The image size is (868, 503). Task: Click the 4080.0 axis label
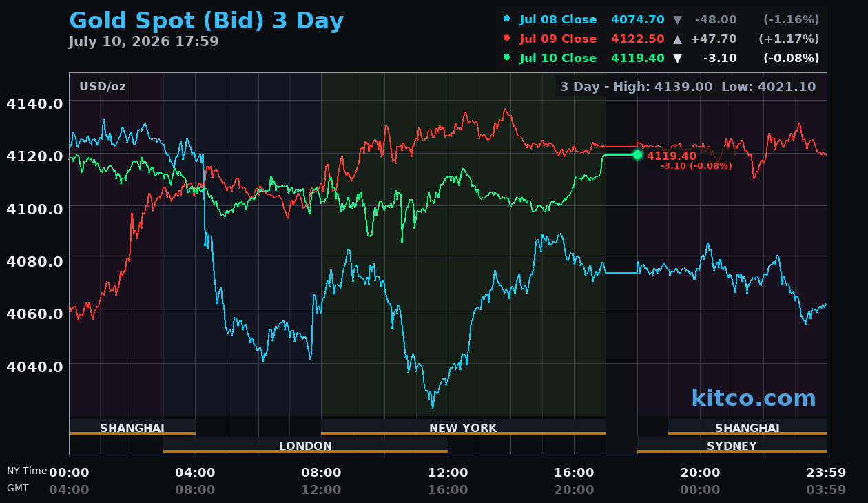pyautogui.click(x=34, y=261)
